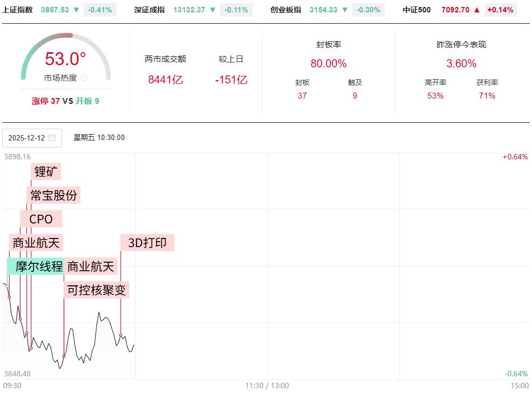The image size is (532, 393).
Task: Select the date input showing 2025-12-12
Action: point(27,138)
